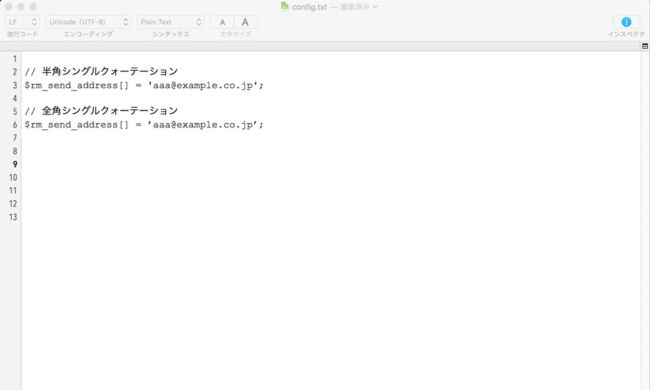This screenshot has width=650, height=390.
Task: Click the config.txt title text
Action: [309, 7]
